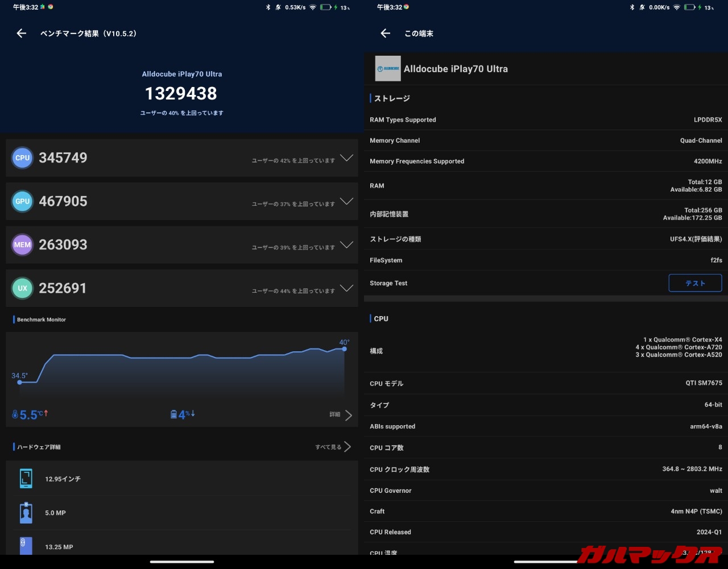
Task: Tap the total score 1329438
Action: [x=181, y=94]
